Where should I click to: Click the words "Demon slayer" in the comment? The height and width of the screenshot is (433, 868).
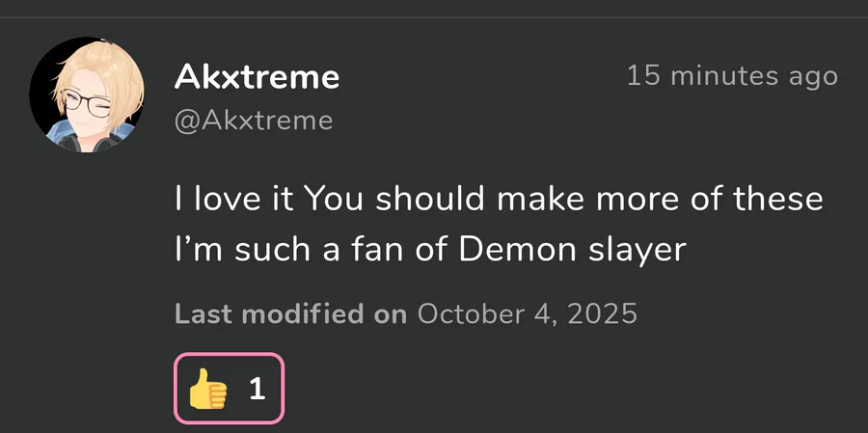pyautogui.click(x=572, y=250)
